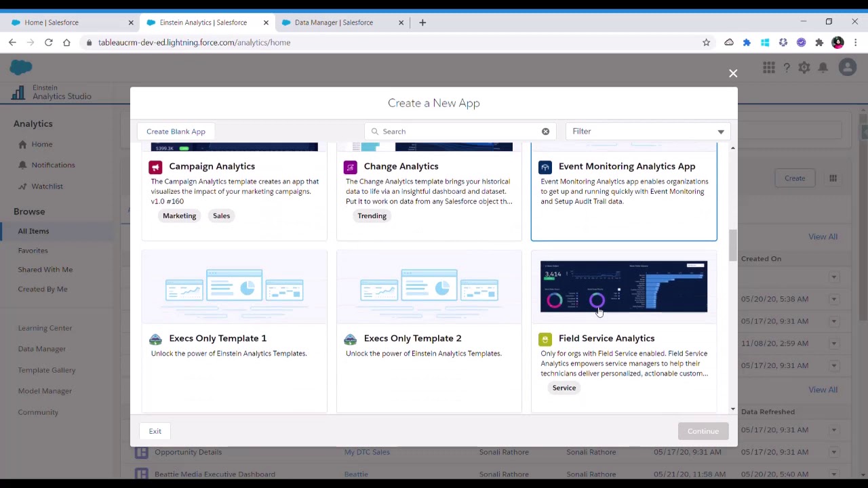
Task: Click the Trending tag on Change Analytics
Action: coord(372,216)
